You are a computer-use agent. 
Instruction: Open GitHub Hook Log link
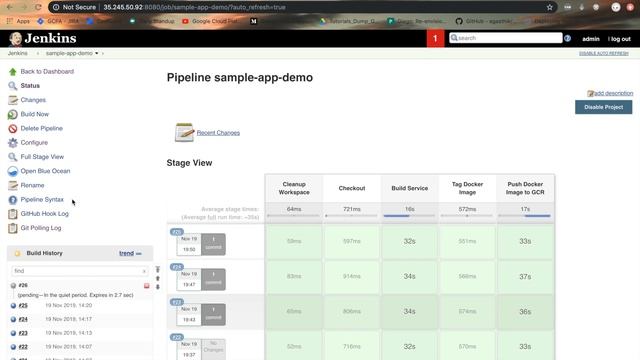pyautogui.click(x=44, y=213)
